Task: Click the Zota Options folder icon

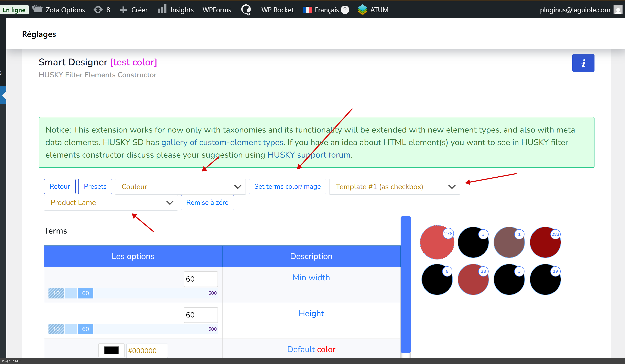Action: coord(37,9)
